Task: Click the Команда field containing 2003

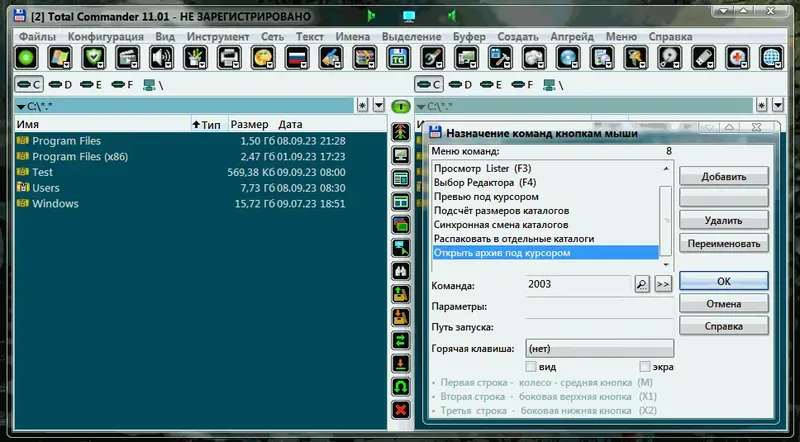Action: (578, 284)
